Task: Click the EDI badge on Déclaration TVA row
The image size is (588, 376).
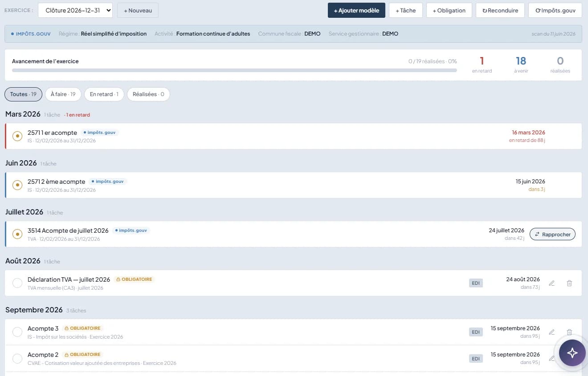Action: coord(476,283)
